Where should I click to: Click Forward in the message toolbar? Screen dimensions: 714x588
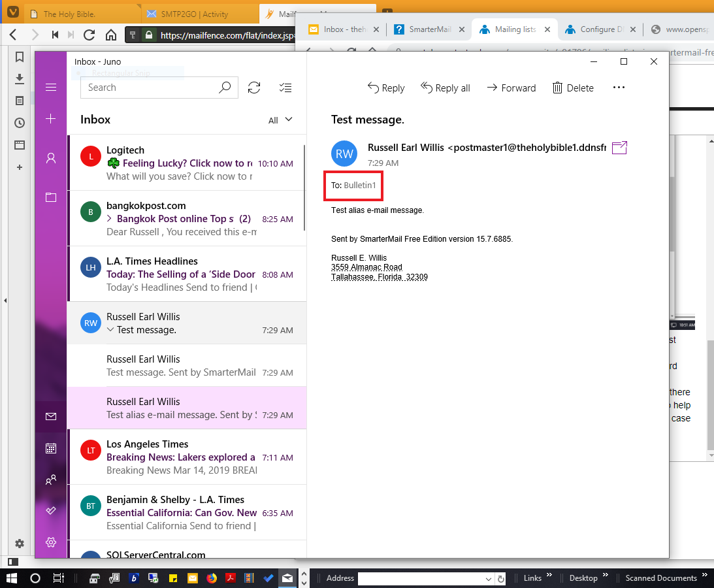tap(511, 88)
